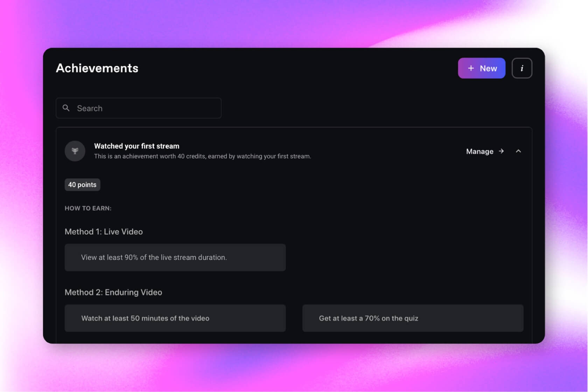Select Watch at least 50 minutes card

(x=175, y=318)
